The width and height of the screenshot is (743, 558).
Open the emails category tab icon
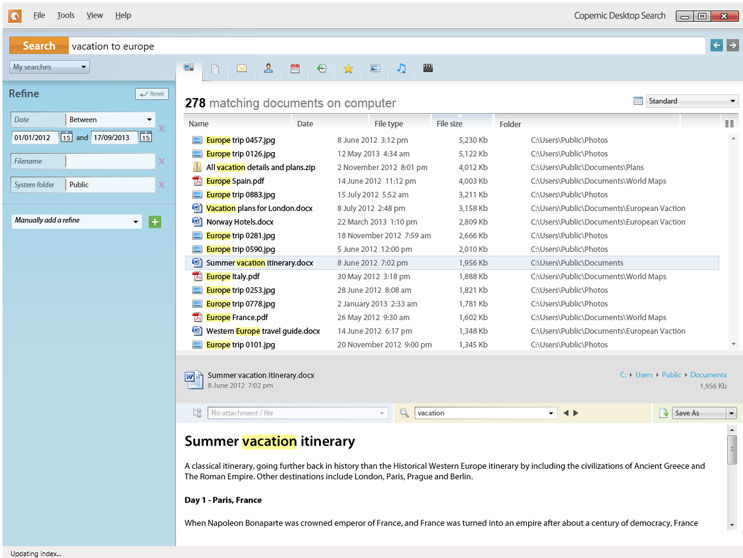(241, 69)
